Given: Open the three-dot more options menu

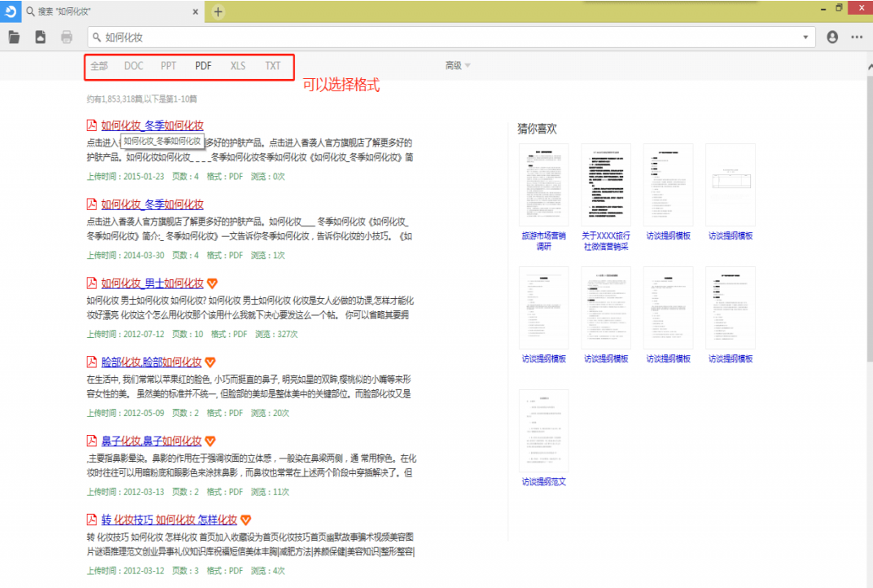Looking at the screenshot, I should click(x=857, y=37).
